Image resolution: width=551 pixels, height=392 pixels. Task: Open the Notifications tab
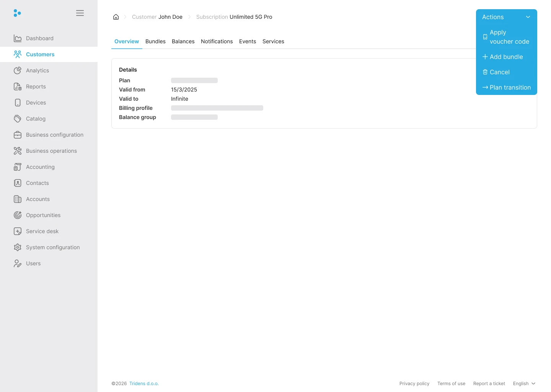217,41
